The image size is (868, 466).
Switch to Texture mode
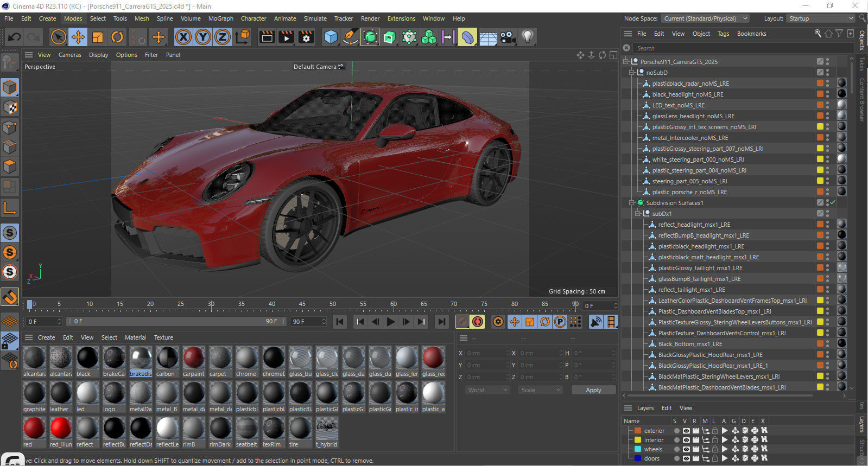click(x=10, y=107)
